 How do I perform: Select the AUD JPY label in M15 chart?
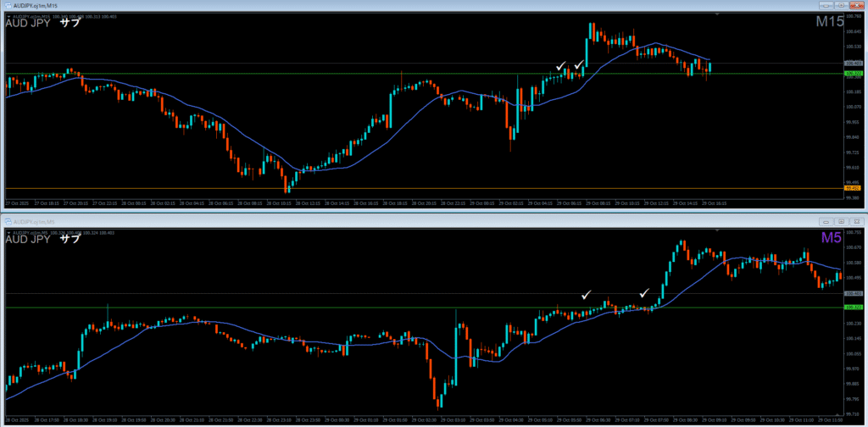tap(27, 24)
